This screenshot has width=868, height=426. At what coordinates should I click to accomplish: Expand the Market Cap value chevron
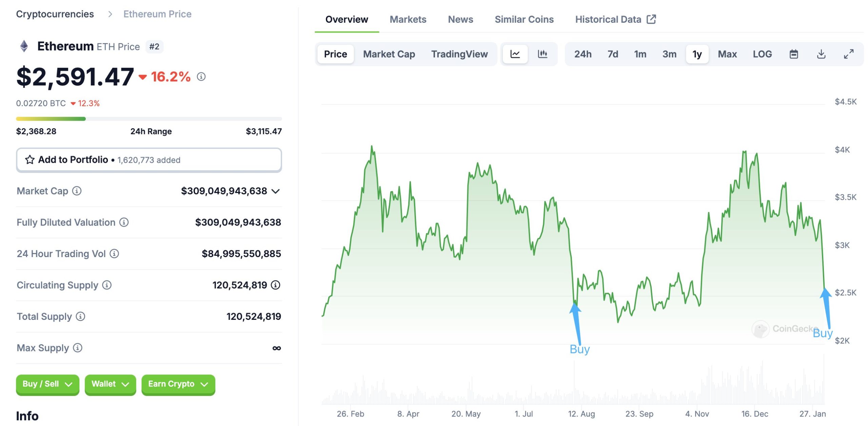[276, 191]
